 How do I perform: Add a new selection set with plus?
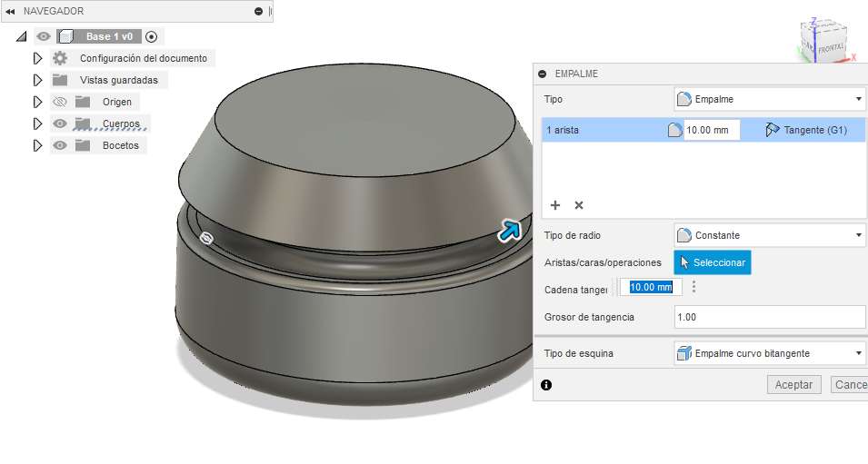pos(555,205)
